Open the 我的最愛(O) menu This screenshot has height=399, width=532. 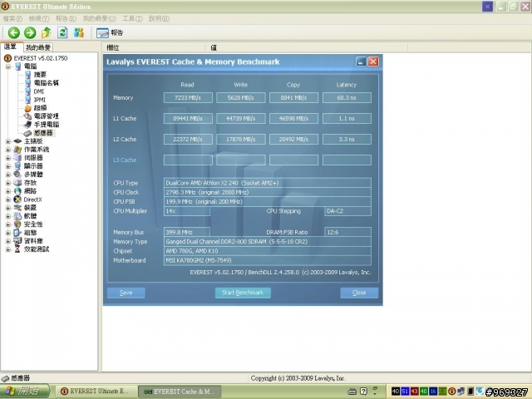[x=99, y=18]
